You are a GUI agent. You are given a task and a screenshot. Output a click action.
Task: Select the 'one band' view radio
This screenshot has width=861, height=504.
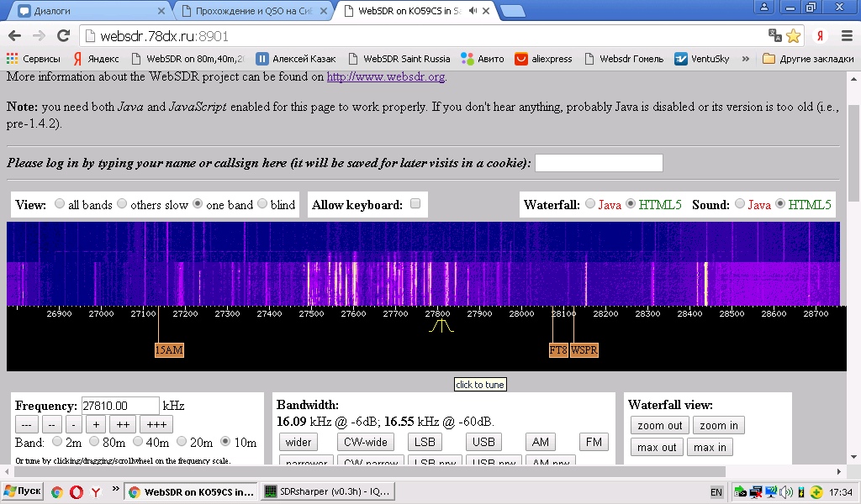198,203
